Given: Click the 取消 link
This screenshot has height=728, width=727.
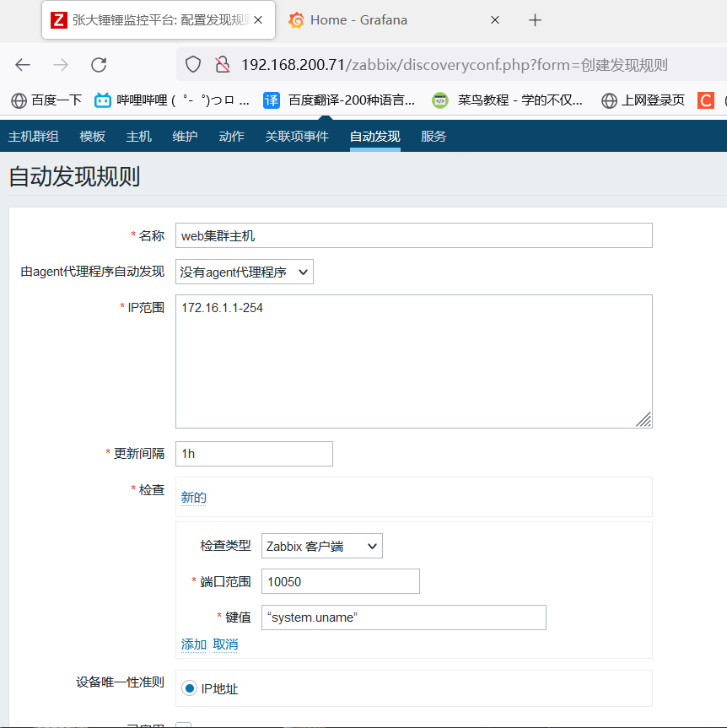Looking at the screenshot, I should pos(225,644).
